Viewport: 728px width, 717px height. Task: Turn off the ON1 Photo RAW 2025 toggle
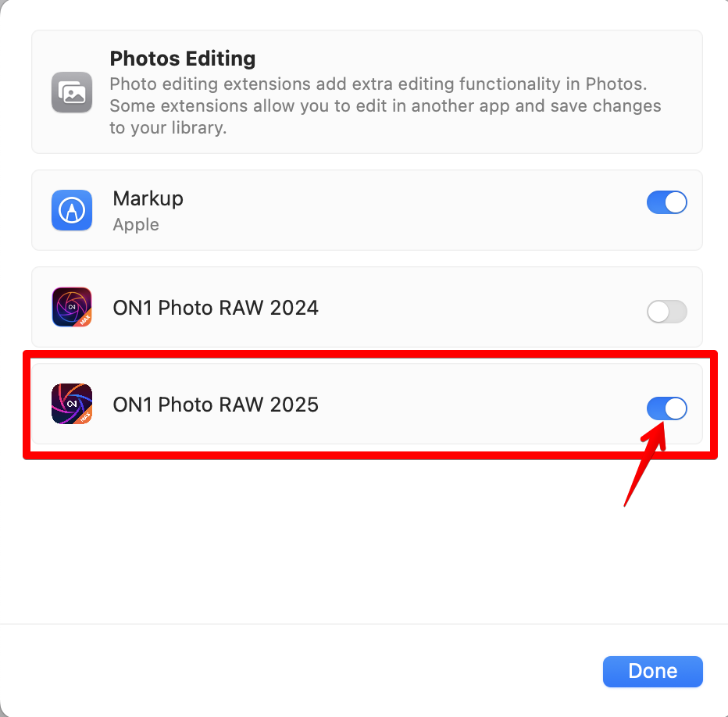[x=666, y=408]
